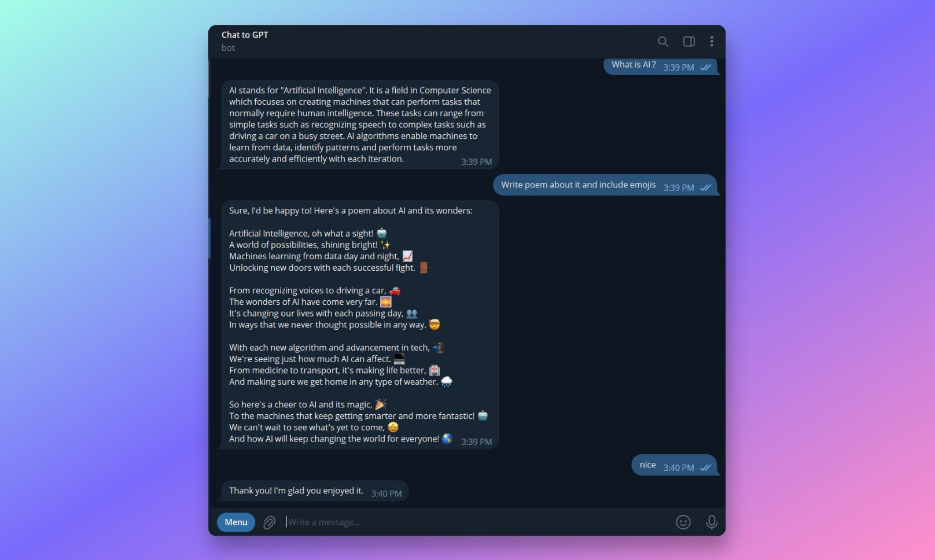Open the three-dot more options menu
The height and width of the screenshot is (560, 935).
[712, 42]
